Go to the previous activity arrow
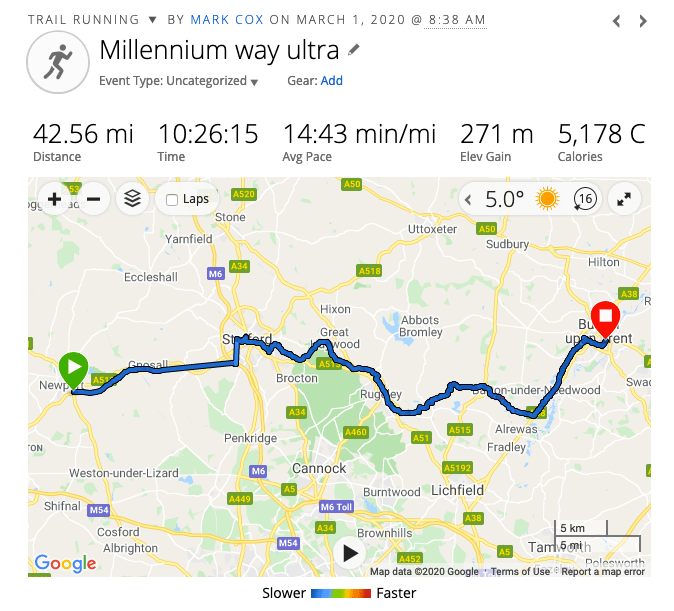This screenshot has width=674, height=611. coord(617,20)
